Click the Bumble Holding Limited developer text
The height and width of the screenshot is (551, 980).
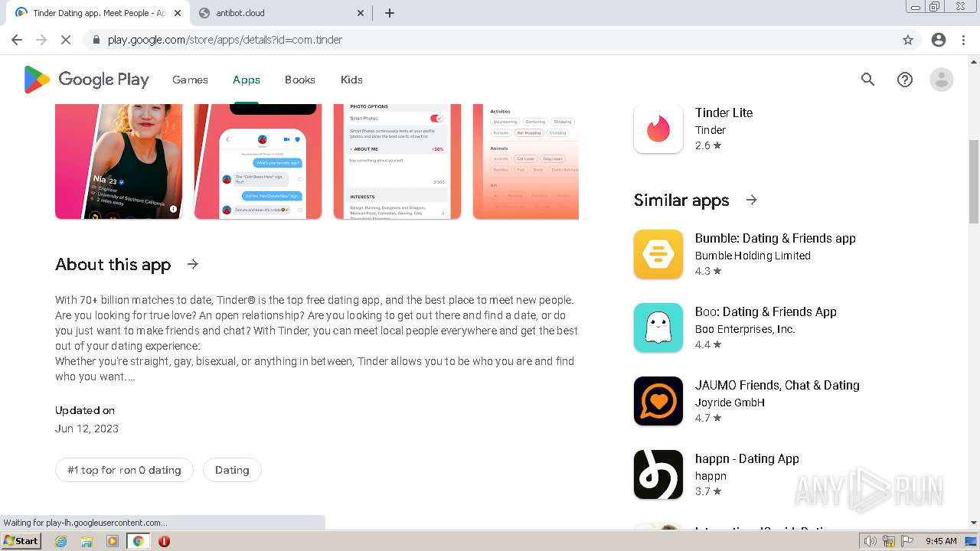pyautogui.click(x=753, y=256)
